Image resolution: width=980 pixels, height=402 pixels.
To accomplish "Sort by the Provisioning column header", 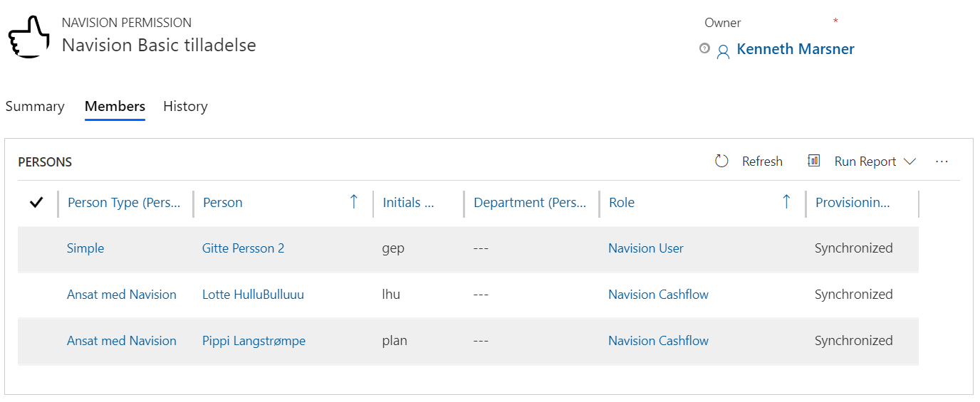I will tap(853, 203).
